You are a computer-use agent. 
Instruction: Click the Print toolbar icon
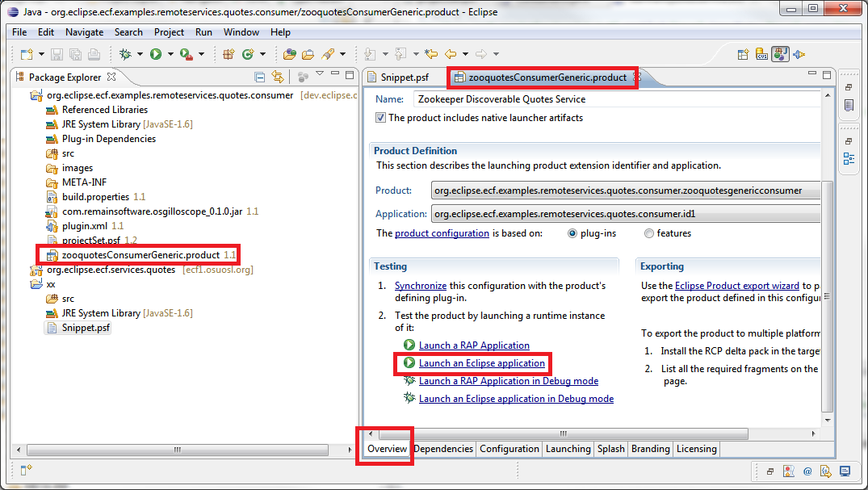coord(94,54)
